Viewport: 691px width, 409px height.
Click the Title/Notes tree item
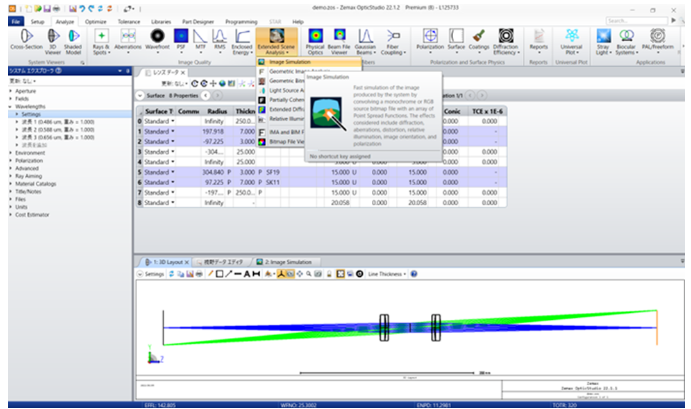(x=28, y=191)
